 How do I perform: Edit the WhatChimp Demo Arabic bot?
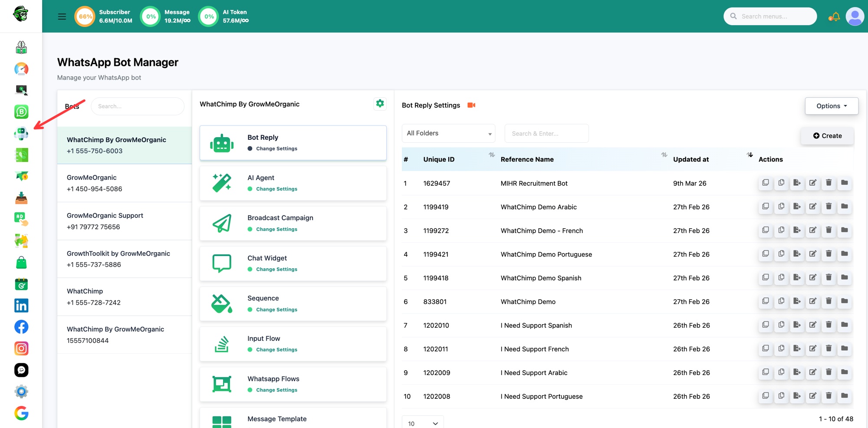pyautogui.click(x=813, y=207)
